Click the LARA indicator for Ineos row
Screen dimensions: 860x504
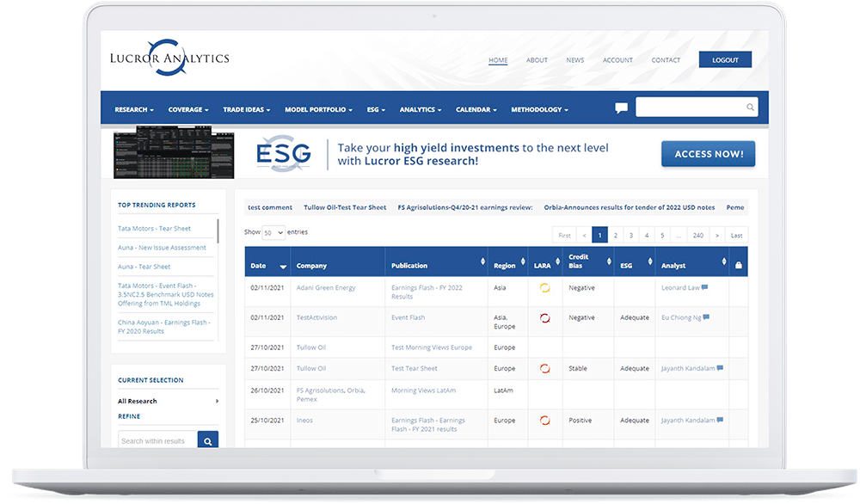pos(544,421)
